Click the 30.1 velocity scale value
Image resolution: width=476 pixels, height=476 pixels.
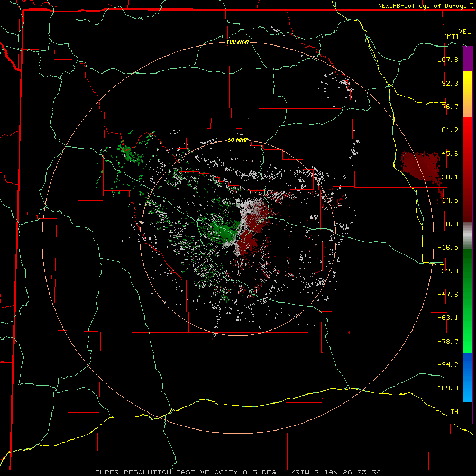pos(450,177)
